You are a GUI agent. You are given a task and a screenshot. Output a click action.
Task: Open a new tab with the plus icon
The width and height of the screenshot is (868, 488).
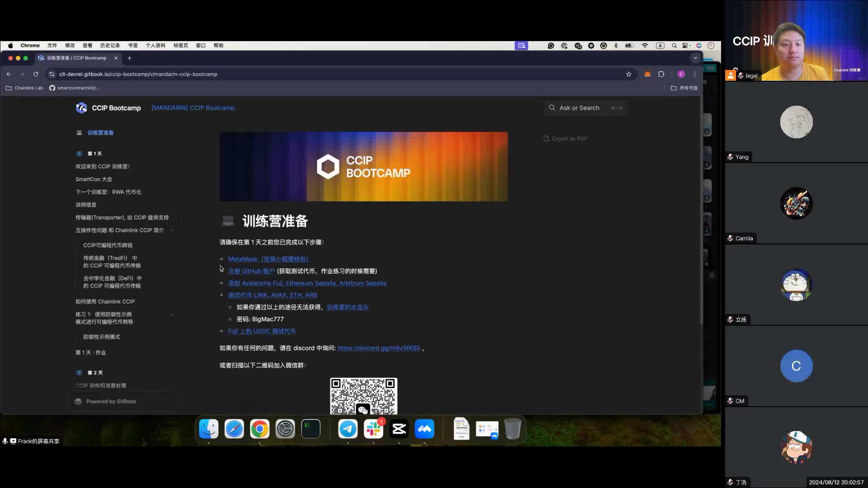tap(129, 58)
